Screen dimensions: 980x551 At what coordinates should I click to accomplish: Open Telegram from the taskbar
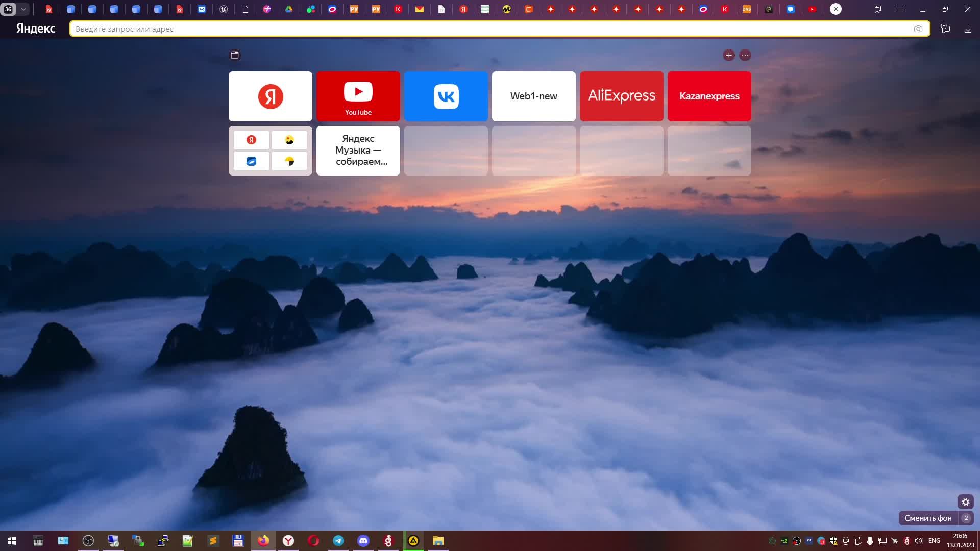click(x=338, y=541)
